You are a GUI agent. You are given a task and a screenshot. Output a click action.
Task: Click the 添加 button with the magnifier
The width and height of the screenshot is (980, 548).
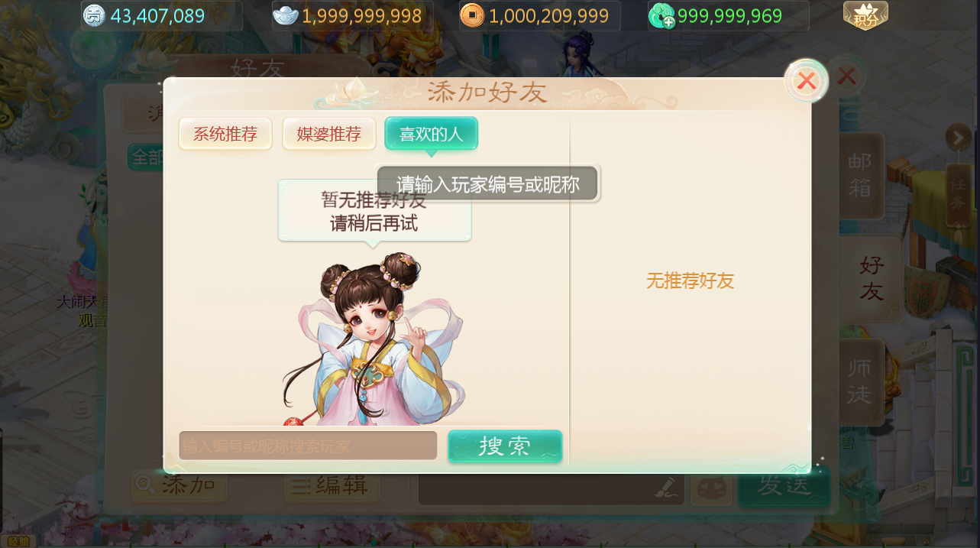(180, 485)
